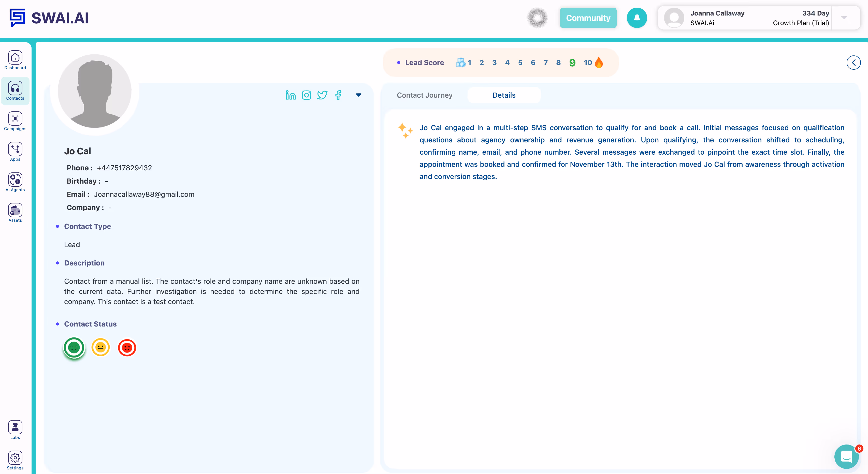Click the fire icon next to score 10
This screenshot has width=868, height=474.
pyautogui.click(x=599, y=62)
